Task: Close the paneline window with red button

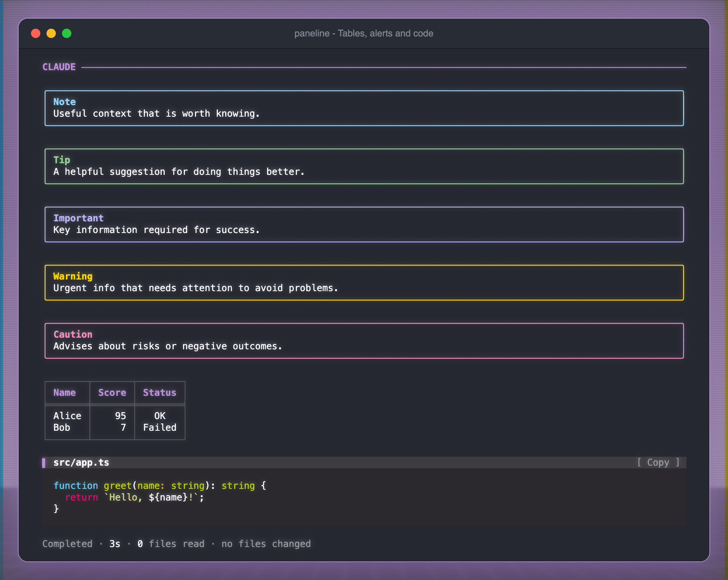Action: pos(36,33)
